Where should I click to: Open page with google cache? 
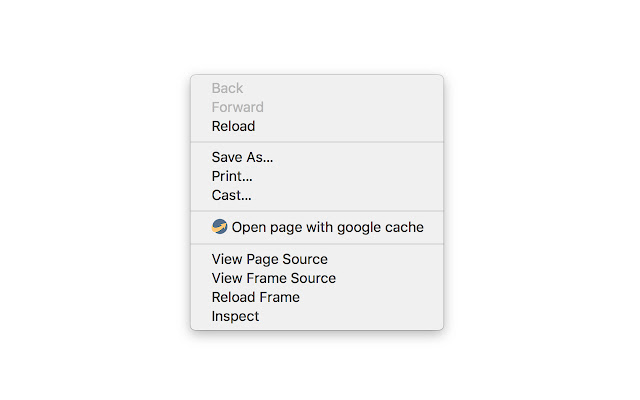(x=327, y=227)
